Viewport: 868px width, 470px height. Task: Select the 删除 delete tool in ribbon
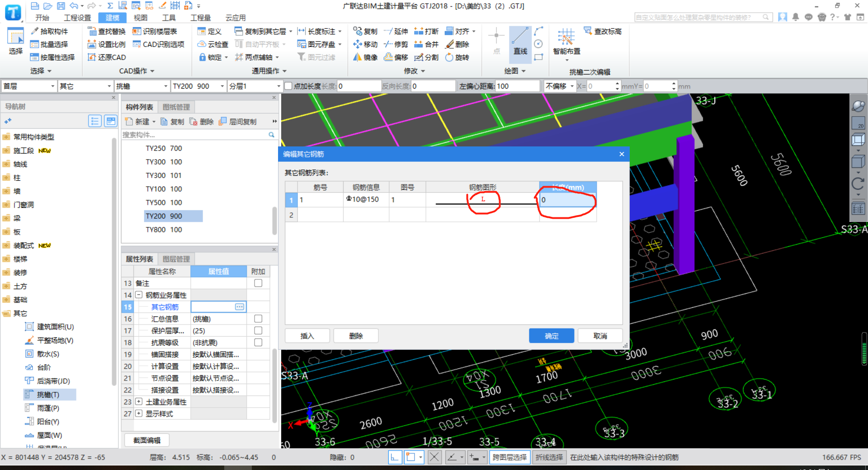pos(457,44)
